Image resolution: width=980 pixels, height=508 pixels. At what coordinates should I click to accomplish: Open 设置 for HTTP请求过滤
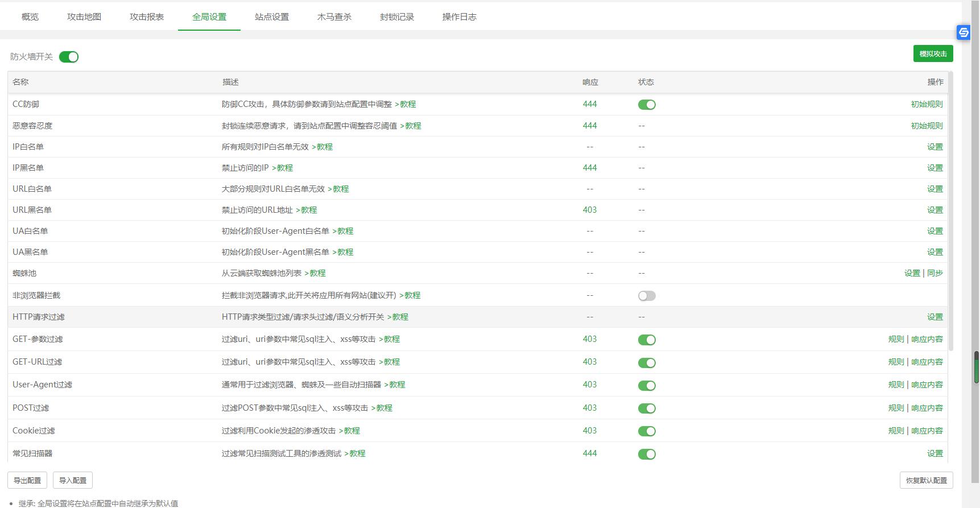tap(934, 317)
